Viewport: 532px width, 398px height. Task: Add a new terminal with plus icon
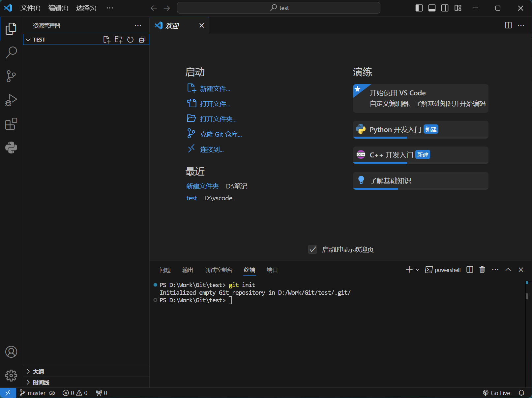point(409,270)
